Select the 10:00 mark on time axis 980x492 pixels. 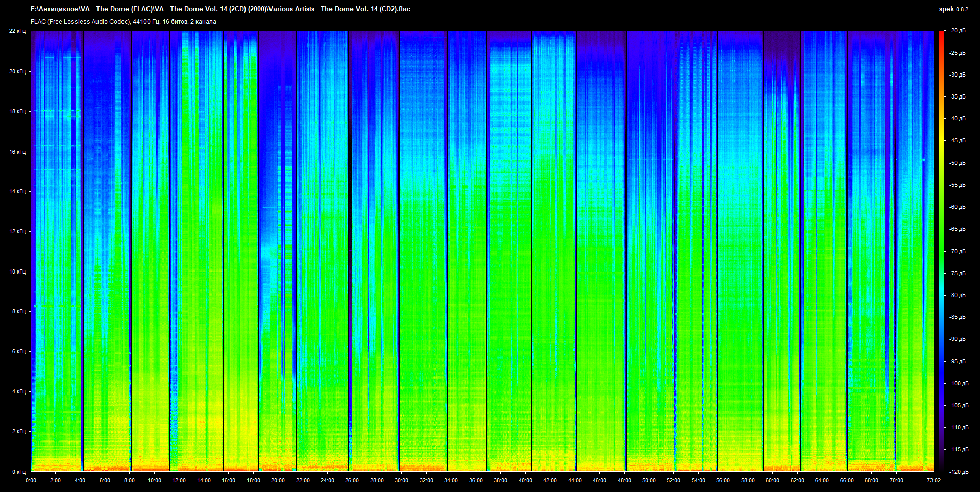(x=154, y=480)
